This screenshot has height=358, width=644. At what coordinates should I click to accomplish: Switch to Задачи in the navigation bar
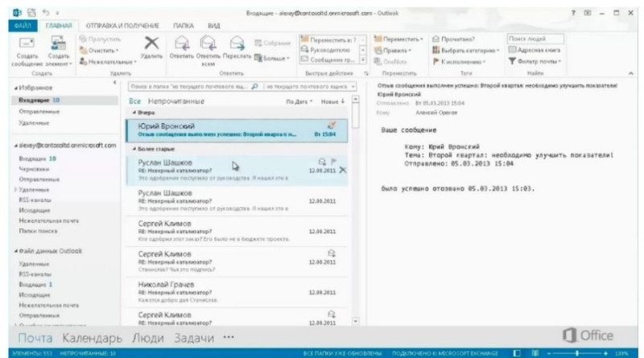click(194, 339)
